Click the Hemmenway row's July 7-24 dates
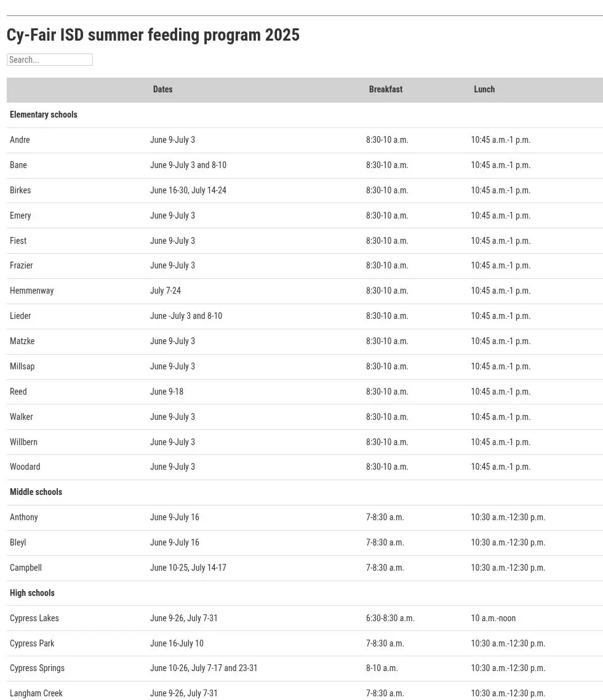The height and width of the screenshot is (700, 603). click(165, 291)
